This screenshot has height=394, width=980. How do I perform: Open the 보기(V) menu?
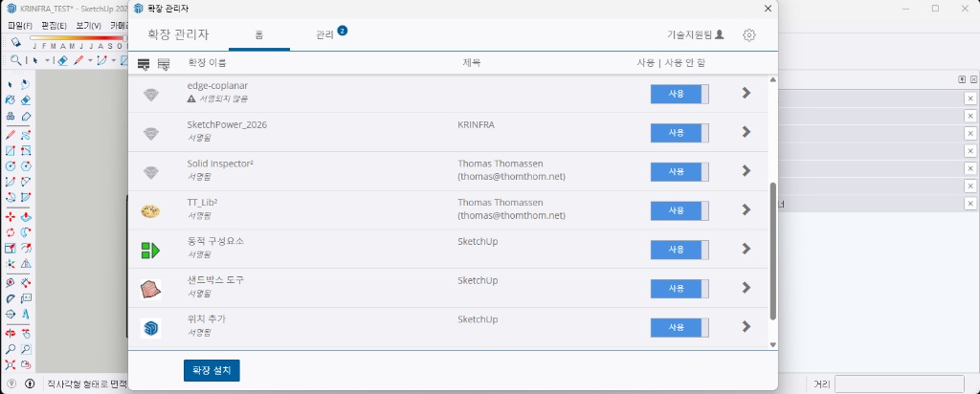pyautogui.click(x=88, y=26)
